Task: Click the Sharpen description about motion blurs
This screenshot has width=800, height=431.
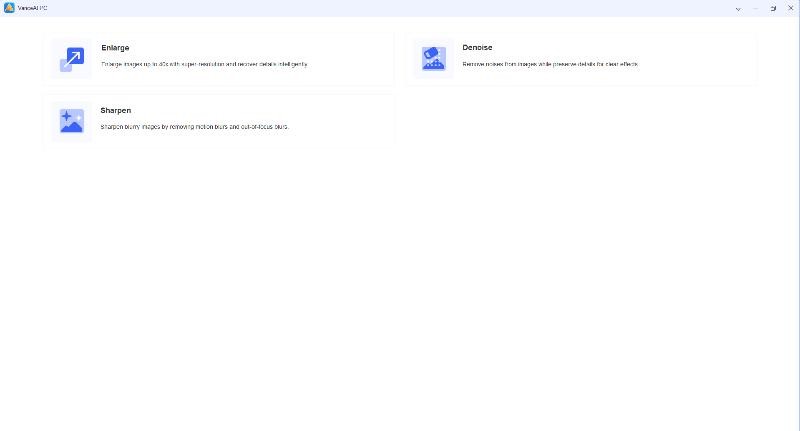Action: 194,126
